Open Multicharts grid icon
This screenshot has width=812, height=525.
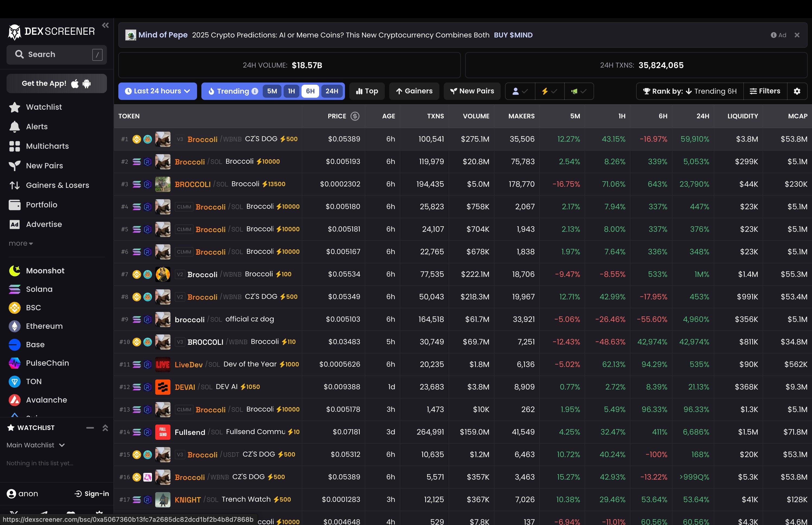[x=14, y=146]
